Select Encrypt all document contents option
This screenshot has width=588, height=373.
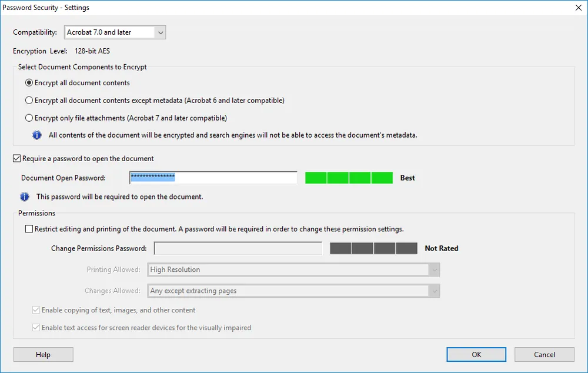[x=29, y=83]
